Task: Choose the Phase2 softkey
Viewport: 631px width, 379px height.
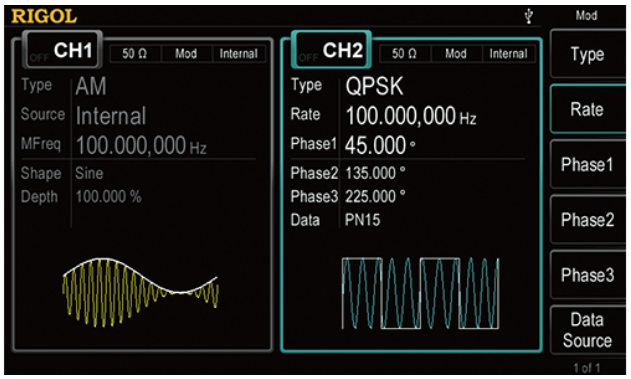Action: click(588, 220)
